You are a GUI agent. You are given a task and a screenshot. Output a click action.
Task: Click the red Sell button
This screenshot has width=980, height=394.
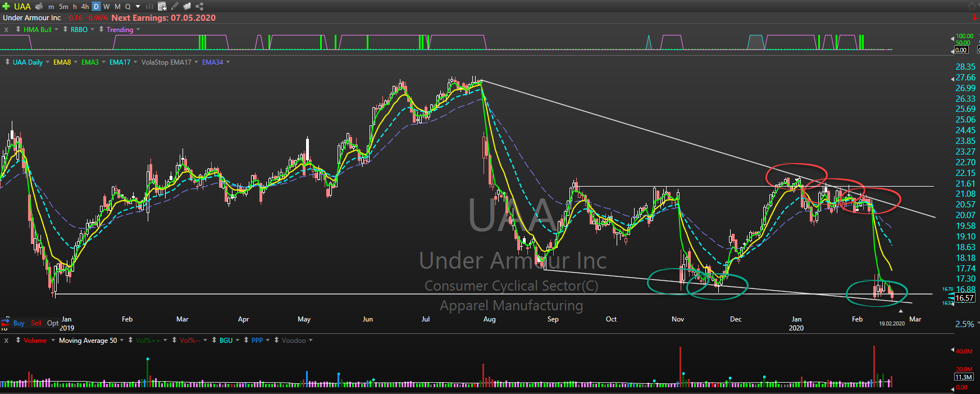[x=36, y=323]
